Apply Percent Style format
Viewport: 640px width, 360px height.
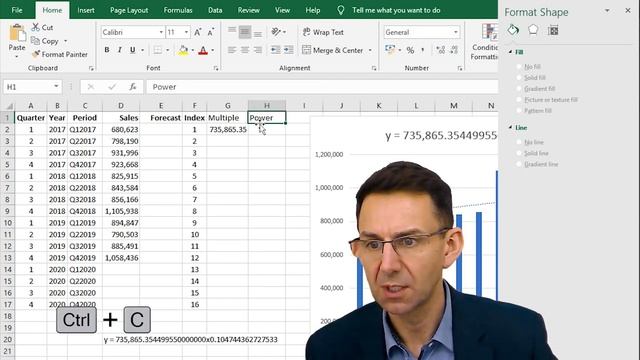point(410,50)
